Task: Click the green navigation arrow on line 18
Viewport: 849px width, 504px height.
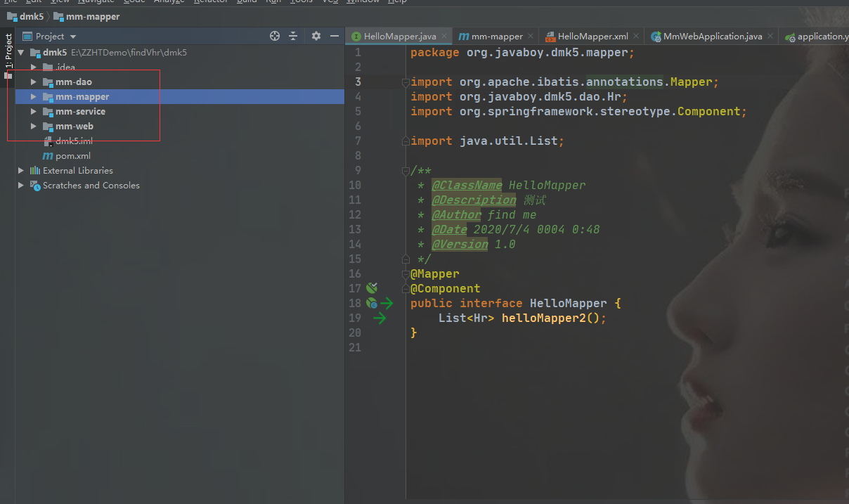Action: tap(387, 304)
